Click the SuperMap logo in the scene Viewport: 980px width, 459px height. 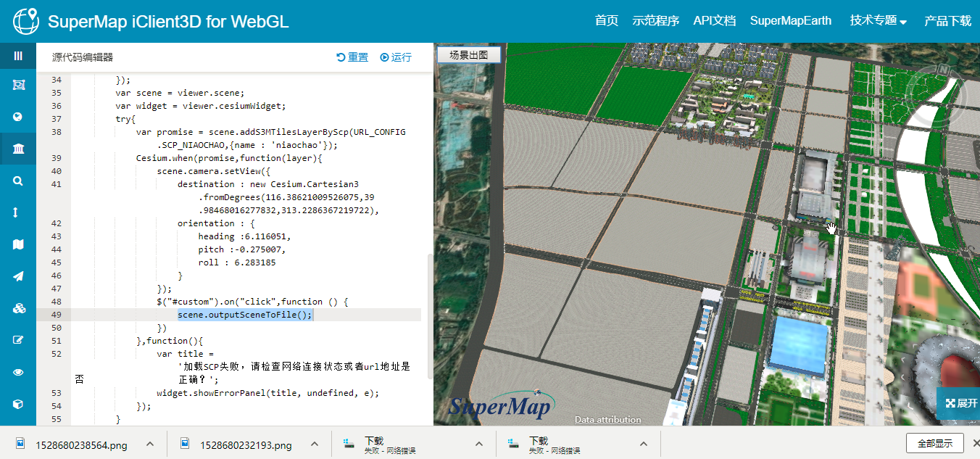(501, 405)
